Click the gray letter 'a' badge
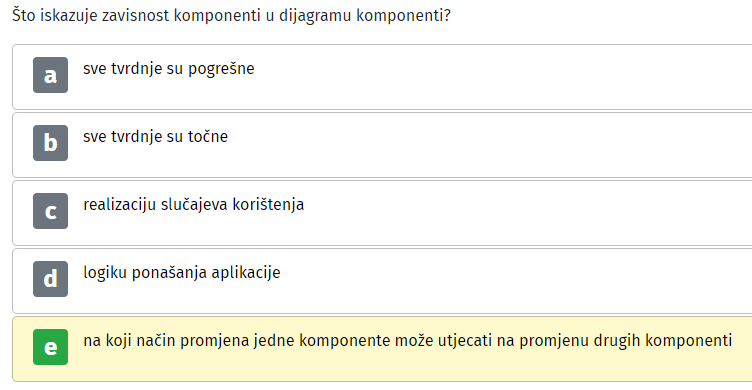This screenshot has height=390, width=752. (50, 75)
